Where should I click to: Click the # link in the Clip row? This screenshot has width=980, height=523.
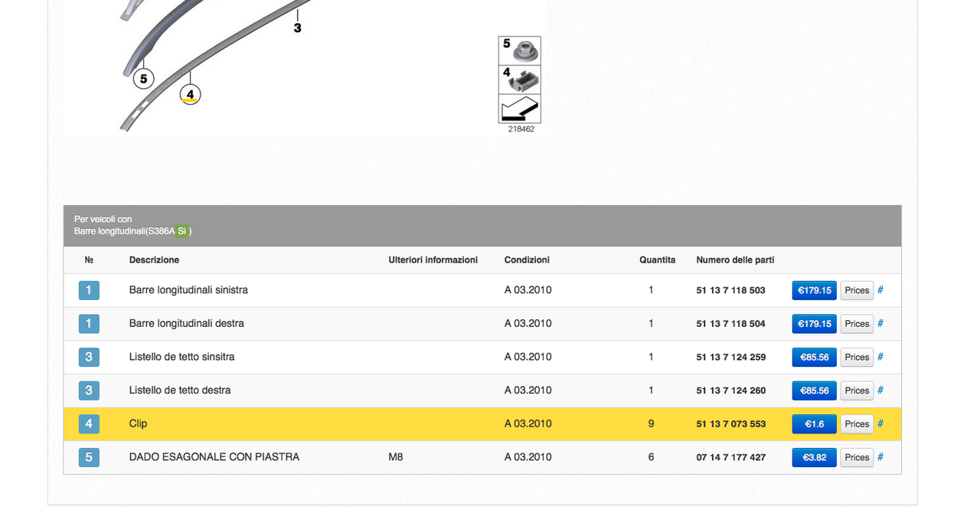click(880, 423)
